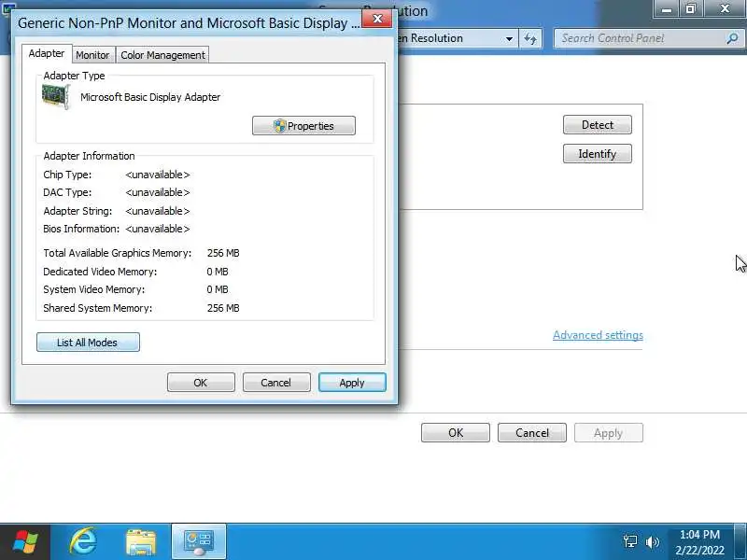The height and width of the screenshot is (560, 747).
Task: Cancel the adapter properties dialog
Action: tap(275, 383)
